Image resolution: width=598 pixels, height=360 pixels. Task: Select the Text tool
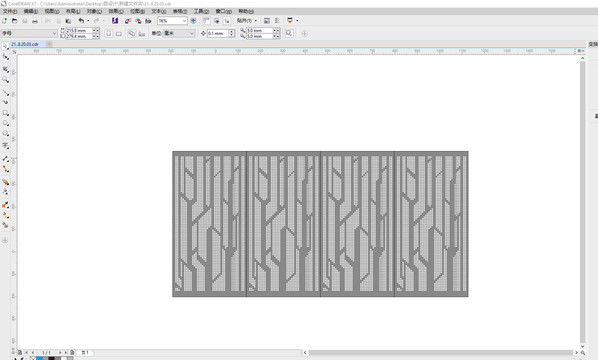coord(5,145)
